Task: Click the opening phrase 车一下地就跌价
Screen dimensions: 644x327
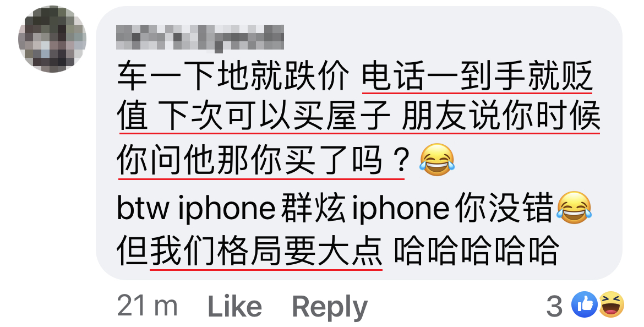Action: point(233,76)
